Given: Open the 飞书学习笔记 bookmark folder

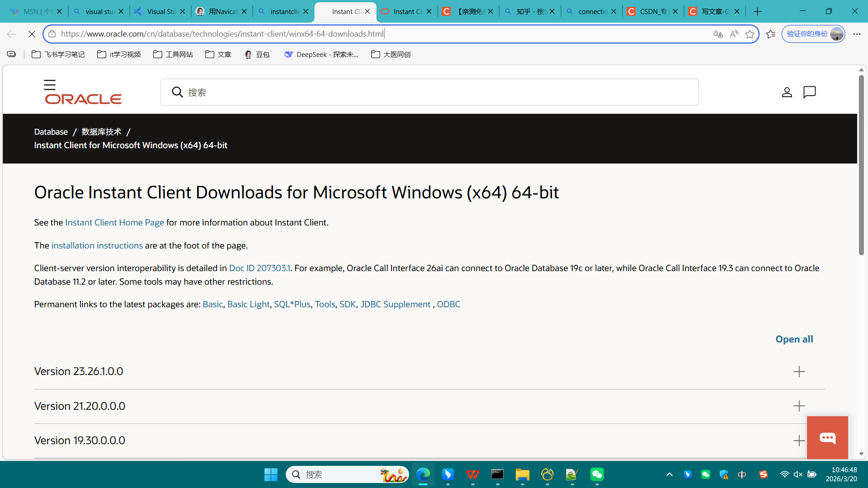Looking at the screenshot, I should click(x=58, y=54).
